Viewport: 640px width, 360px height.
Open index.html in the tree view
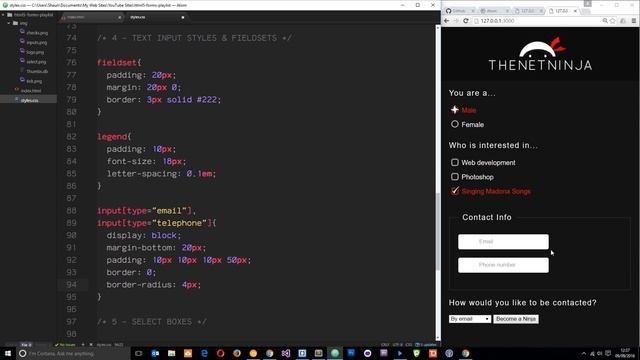point(31,91)
